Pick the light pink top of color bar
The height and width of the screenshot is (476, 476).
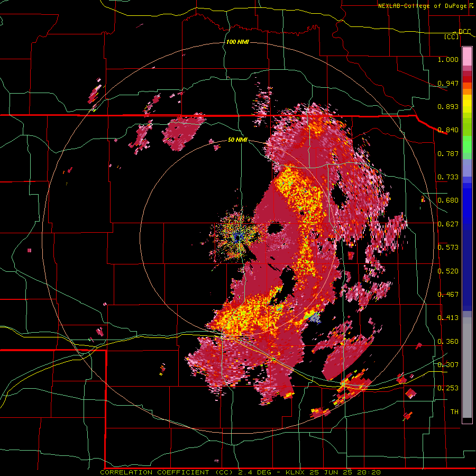coord(467,56)
